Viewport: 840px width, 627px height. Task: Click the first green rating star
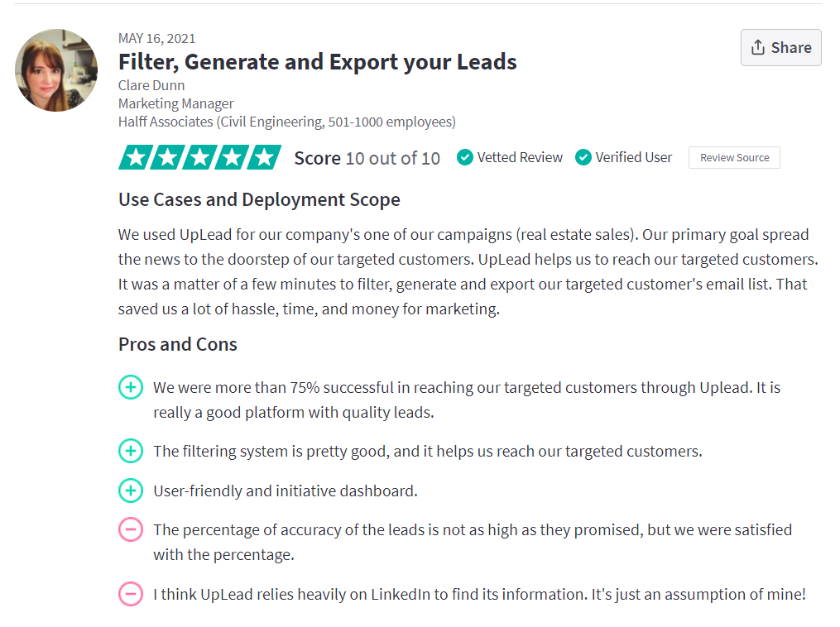pos(136,157)
